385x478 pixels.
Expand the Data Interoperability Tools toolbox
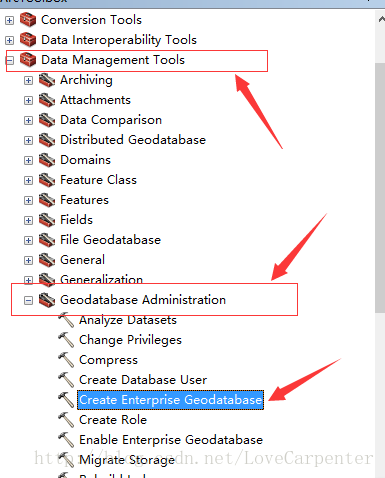point(9,40)
